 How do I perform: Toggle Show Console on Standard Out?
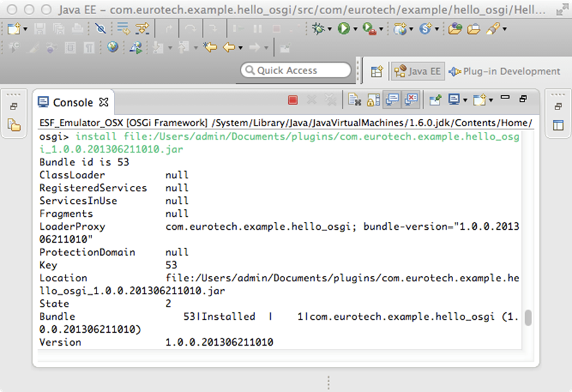click(x=392, y=100)
